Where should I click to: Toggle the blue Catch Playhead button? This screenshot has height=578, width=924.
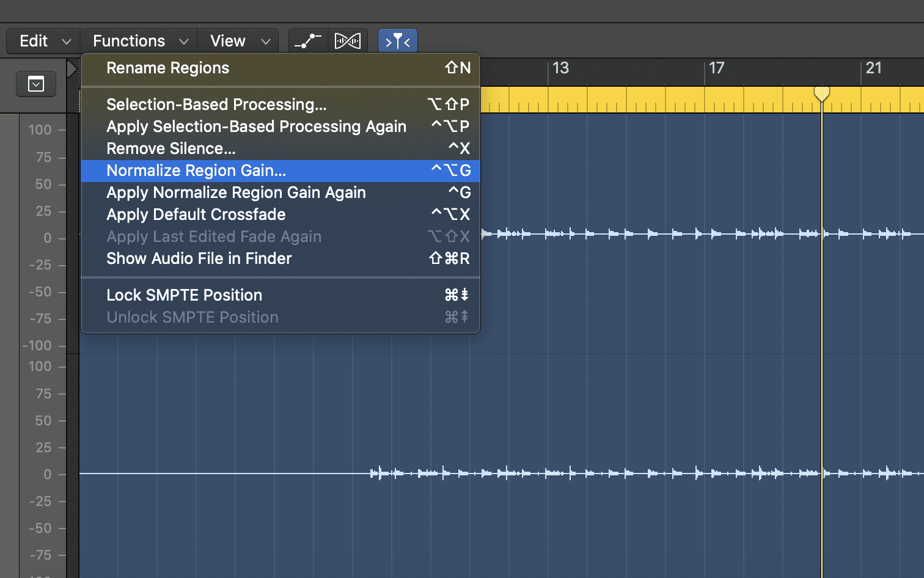tap(397, 41)
